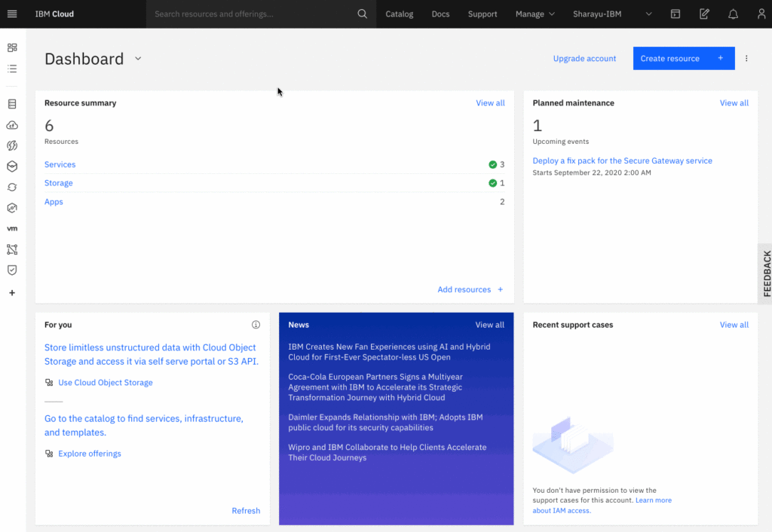Click Upgrade account link
The height and width of the screenshot is (532, 772).
584,58
